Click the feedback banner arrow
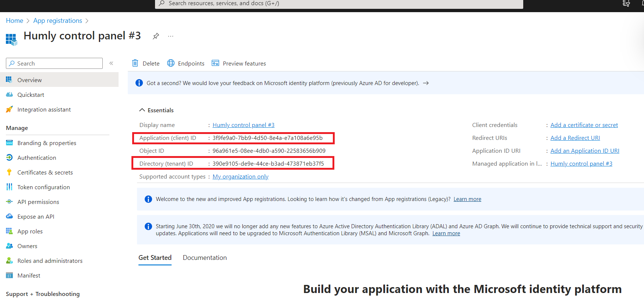 coord(426,83)
